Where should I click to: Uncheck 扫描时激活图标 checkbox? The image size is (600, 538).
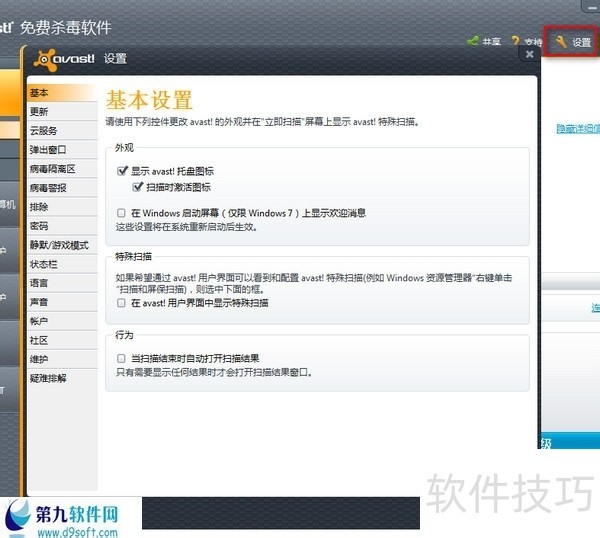[138, 187]
